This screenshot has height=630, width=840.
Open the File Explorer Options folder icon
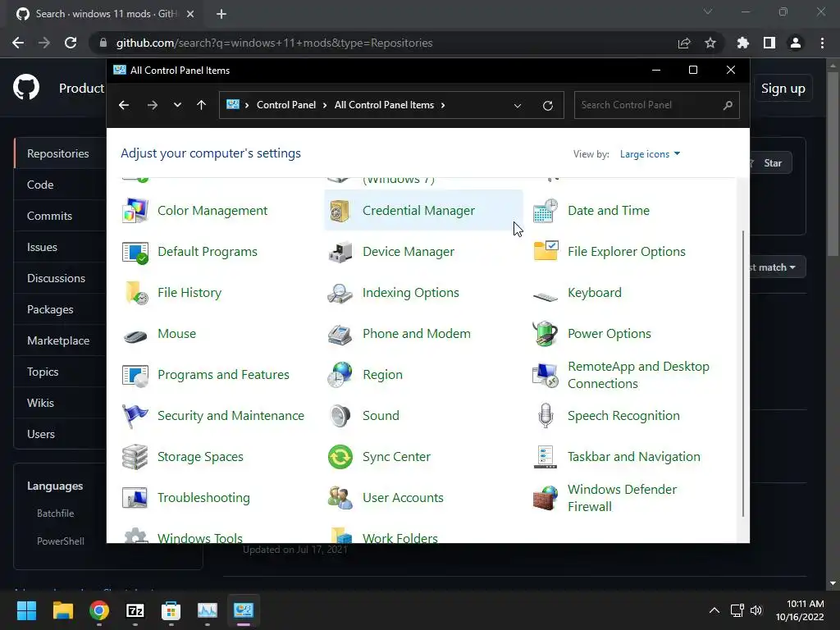tap(546, 252)
